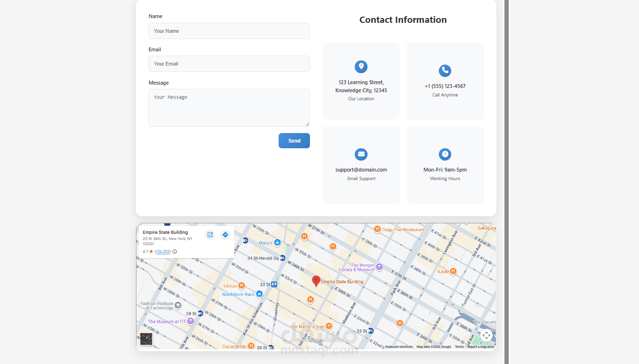Click the Your Message text area
Image resolution: width=639 pixels, height=364 pixels.
(x=229, y=108)
